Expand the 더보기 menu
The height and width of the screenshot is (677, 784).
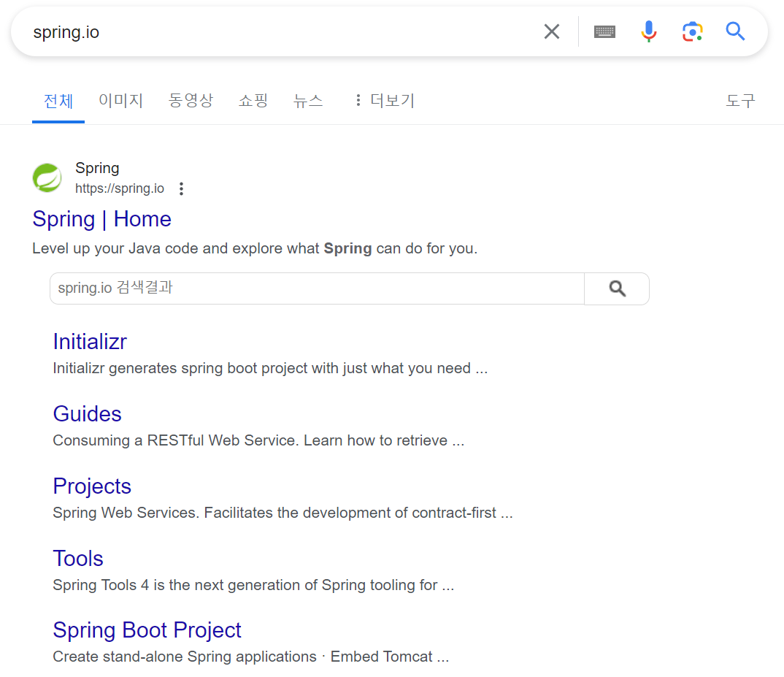coord(385,101)
